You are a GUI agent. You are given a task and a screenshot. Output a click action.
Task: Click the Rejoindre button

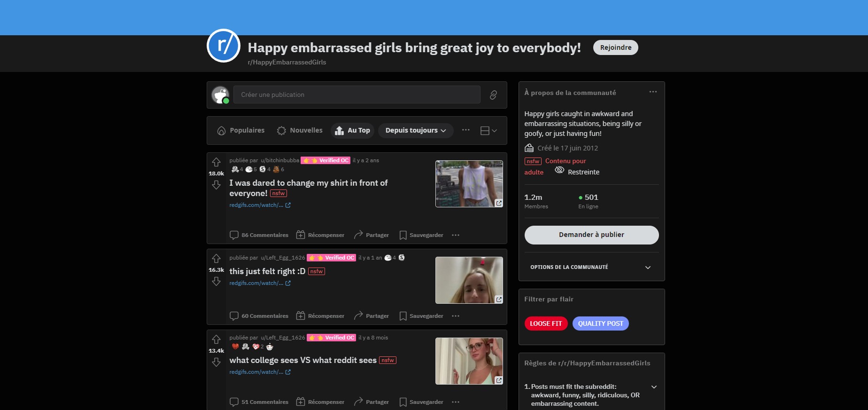point(615,47)
